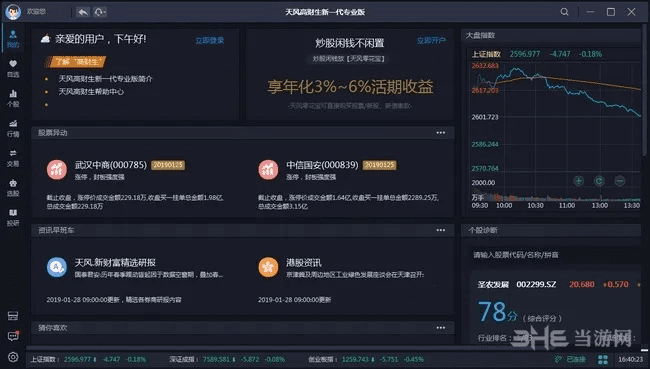The height and width of the screenshot is (369, 650).
Task: Click the 20190125 tag next to 中信国安
Action: [x=379, y=165]
